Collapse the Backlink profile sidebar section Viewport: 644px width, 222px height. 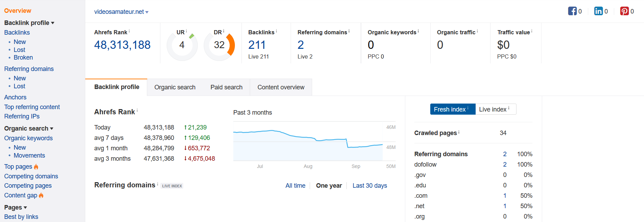tap(29, 23)
